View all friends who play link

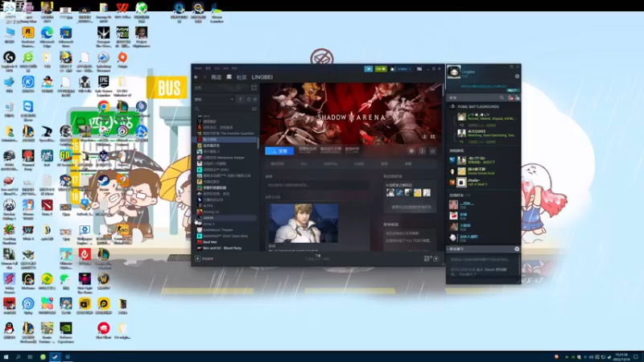click(x=411, y=208)
